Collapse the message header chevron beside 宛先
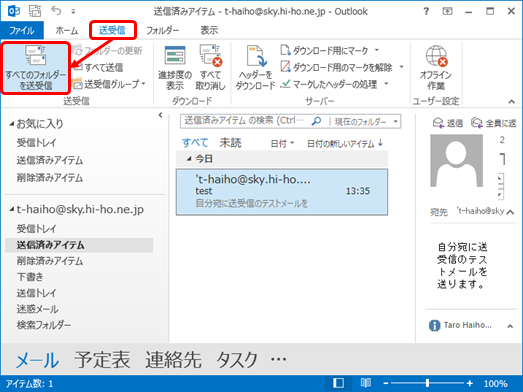 point(510,212)
